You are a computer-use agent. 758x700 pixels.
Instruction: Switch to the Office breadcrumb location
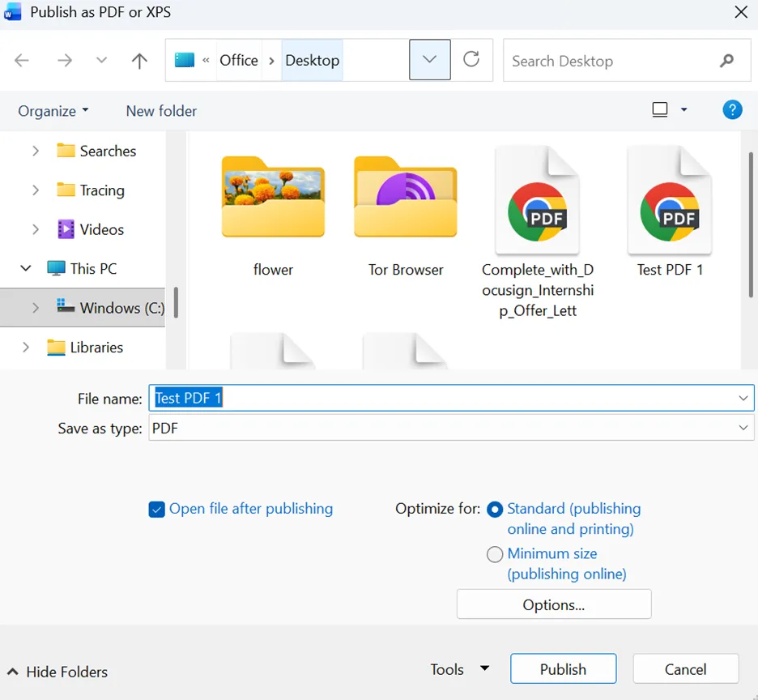(238, 60)
